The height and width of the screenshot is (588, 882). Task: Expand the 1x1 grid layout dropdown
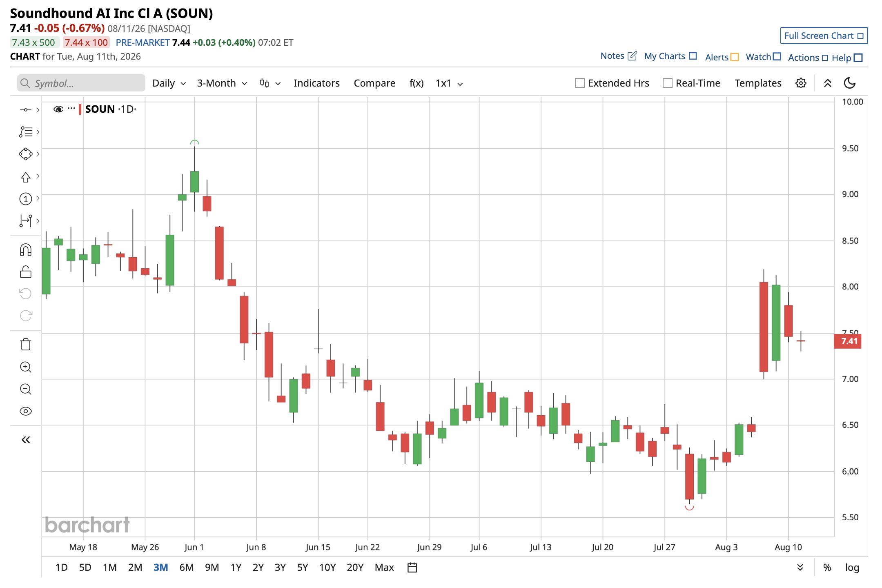(x=449, y=83)
